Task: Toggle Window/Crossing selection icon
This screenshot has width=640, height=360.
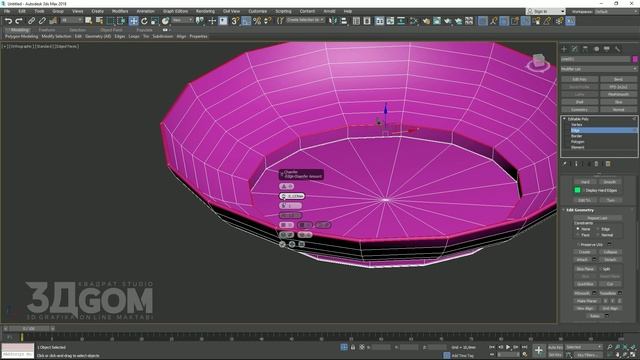Action: [x=121, y=21]
